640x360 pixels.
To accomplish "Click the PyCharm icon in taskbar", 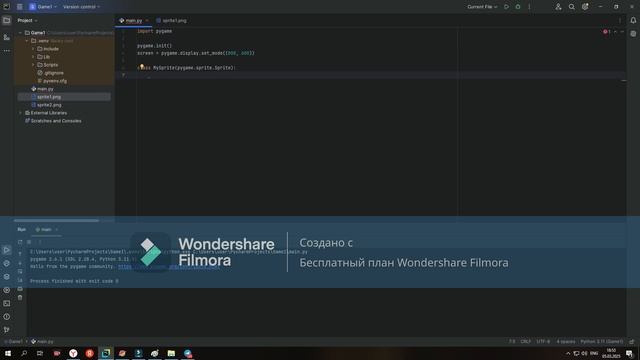I will pos(106,353).
